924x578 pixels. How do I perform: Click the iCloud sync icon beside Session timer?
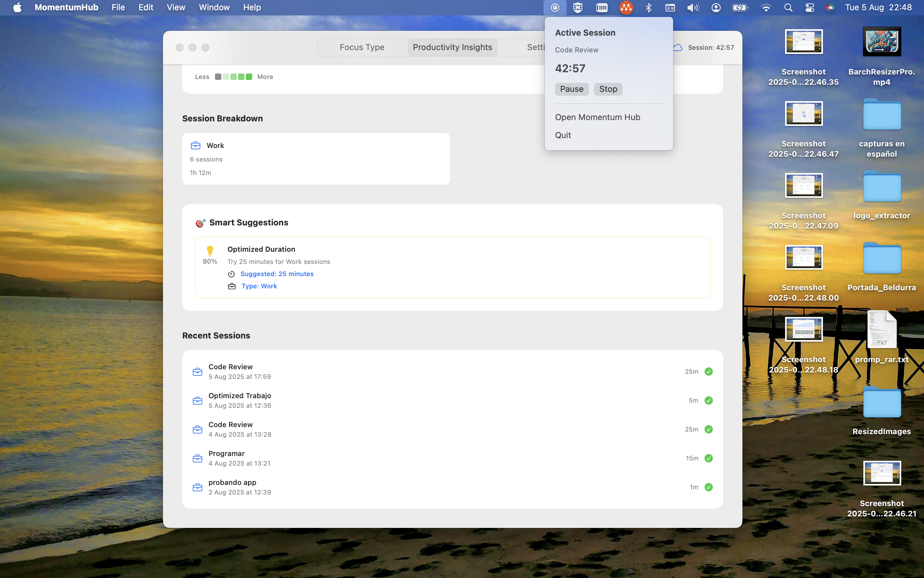pyautogui.click(x=677, y=48)
